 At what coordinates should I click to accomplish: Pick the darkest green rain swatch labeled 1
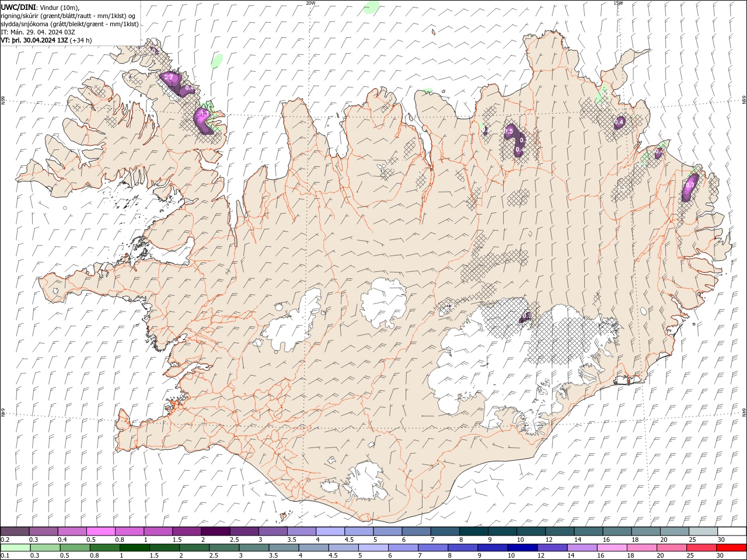tap(134, 548)
